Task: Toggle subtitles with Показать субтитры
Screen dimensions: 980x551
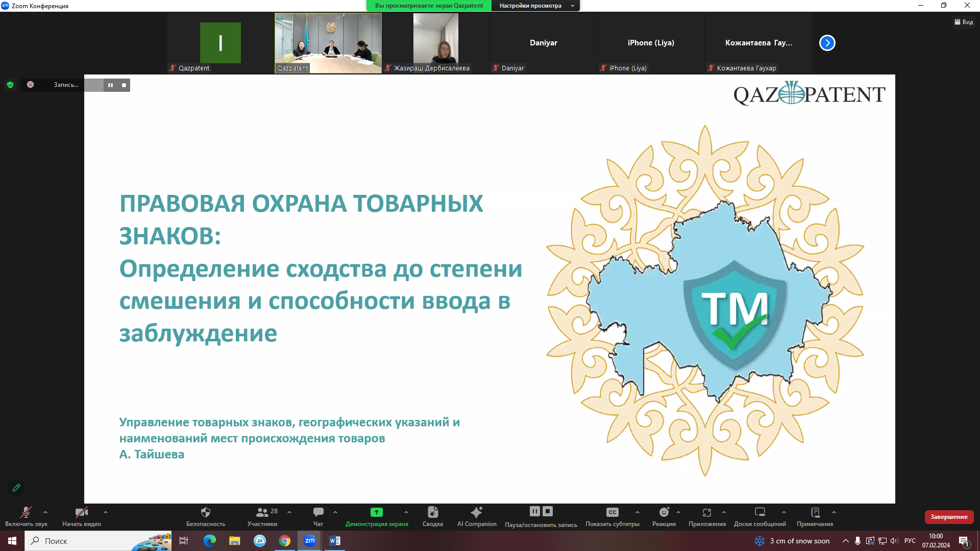Action: [612, 512]
